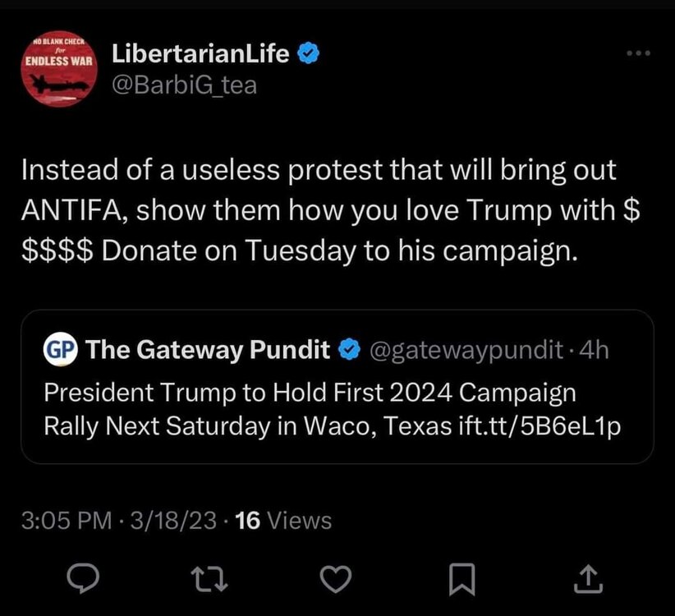Open the quoted tweet's 4h timestamp
The height and width of the screenshot is (616, 675).
(x=594, y=351)
